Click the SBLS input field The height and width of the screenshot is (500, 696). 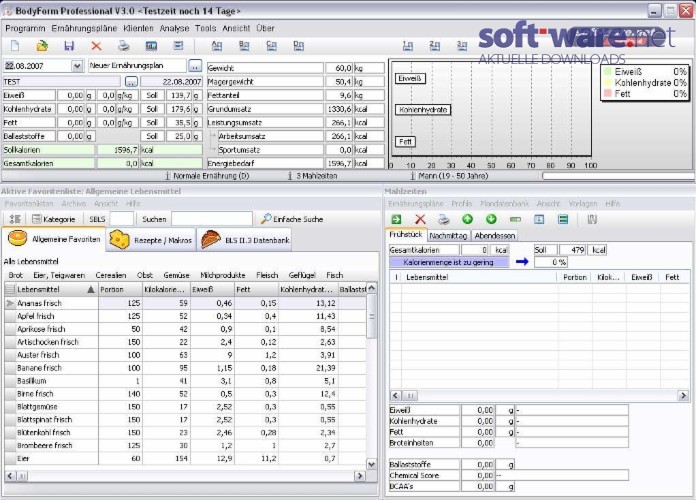[121, 219]
